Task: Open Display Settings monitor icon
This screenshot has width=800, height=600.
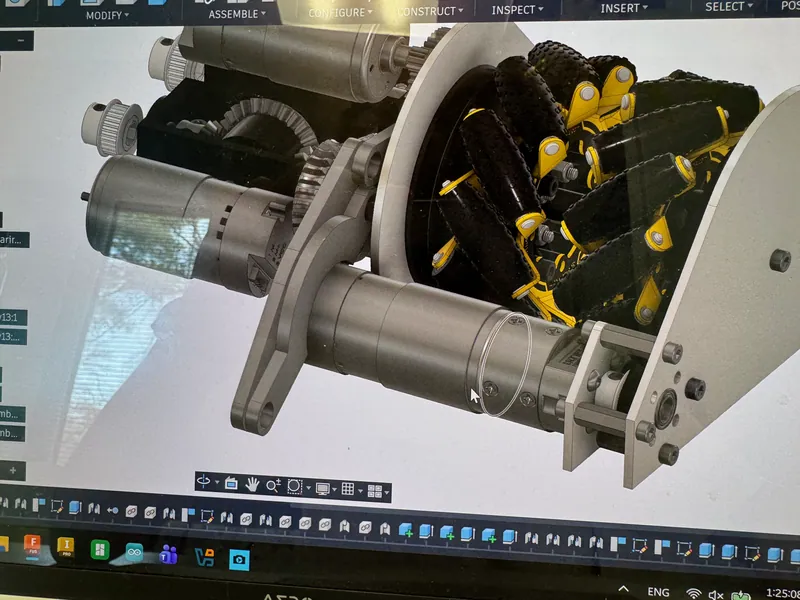Action: pyautogui.click(x=322, y=489)
